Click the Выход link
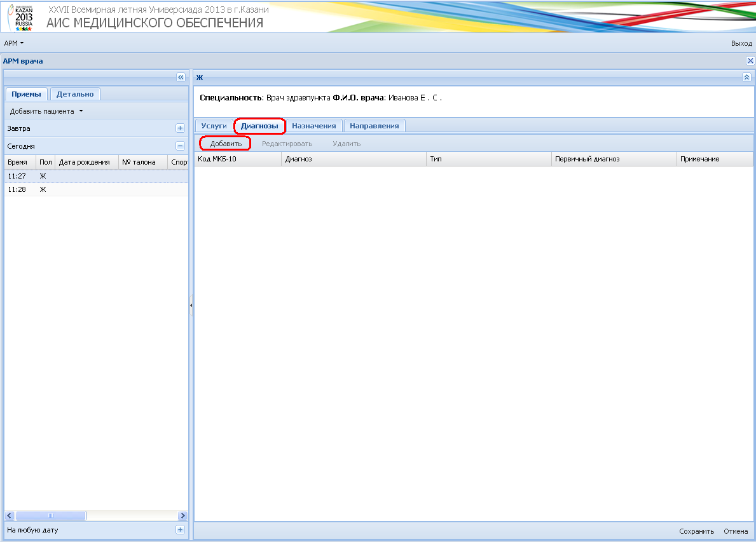This screenshot has width=756, height=542. pyautogui.click(x=741, y=43)
